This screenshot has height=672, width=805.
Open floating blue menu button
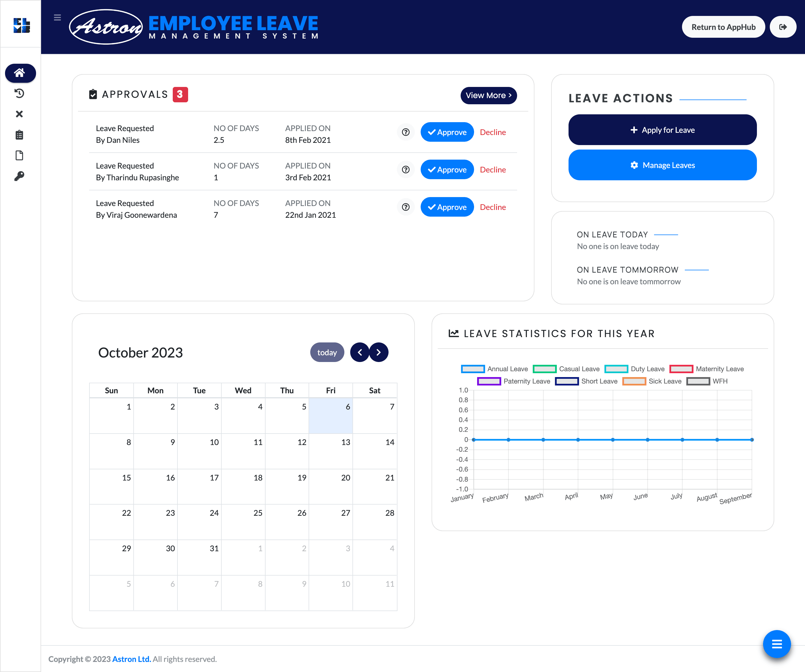coord(777,644)
